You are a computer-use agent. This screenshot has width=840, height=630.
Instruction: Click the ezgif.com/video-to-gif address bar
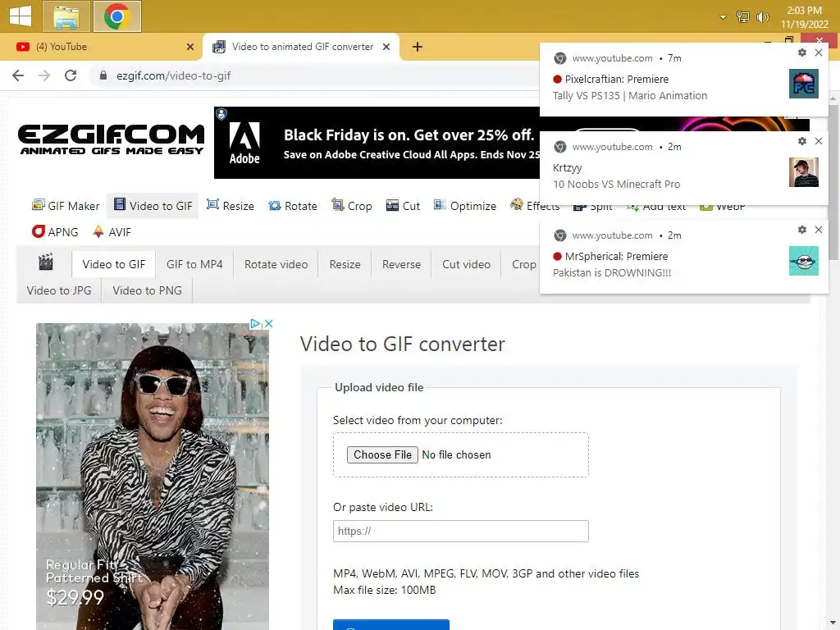click(174, 75)
